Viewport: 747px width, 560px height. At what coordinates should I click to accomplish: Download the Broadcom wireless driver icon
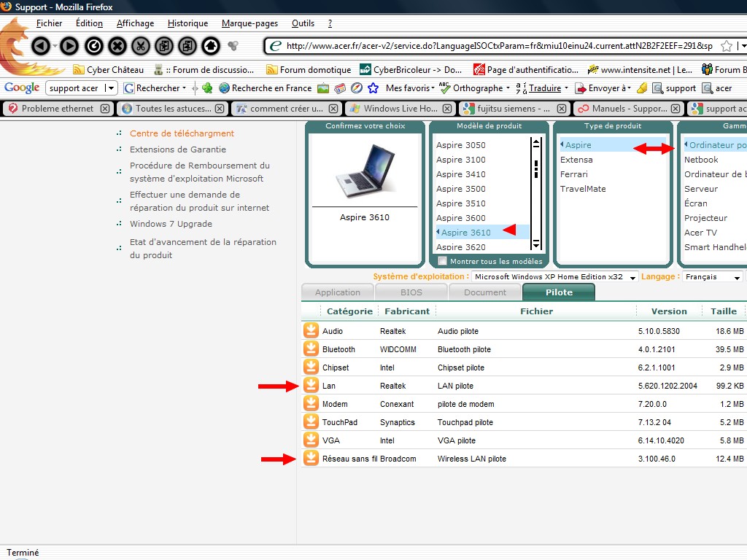[311, 459]
